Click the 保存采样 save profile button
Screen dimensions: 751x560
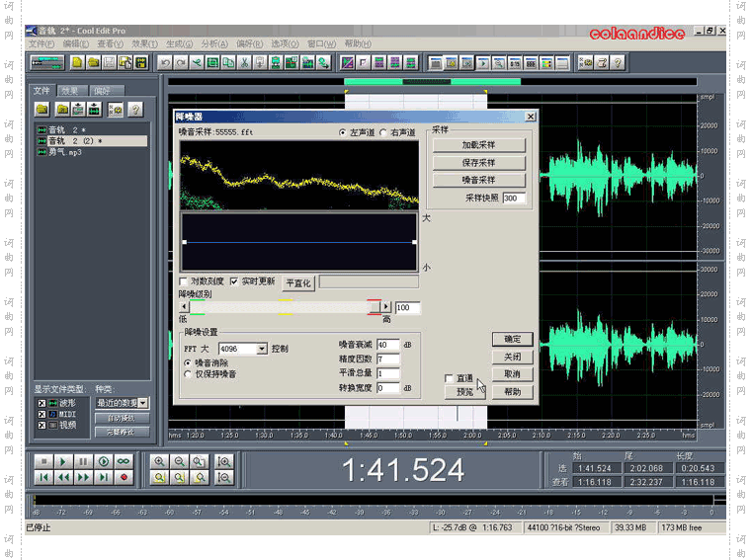click(479, 163)
